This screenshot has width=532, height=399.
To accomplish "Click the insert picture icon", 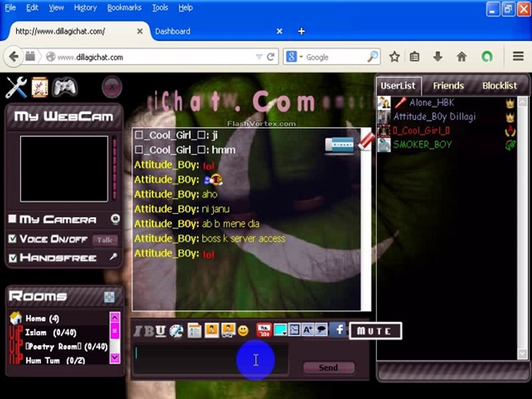I will (212, 330).
